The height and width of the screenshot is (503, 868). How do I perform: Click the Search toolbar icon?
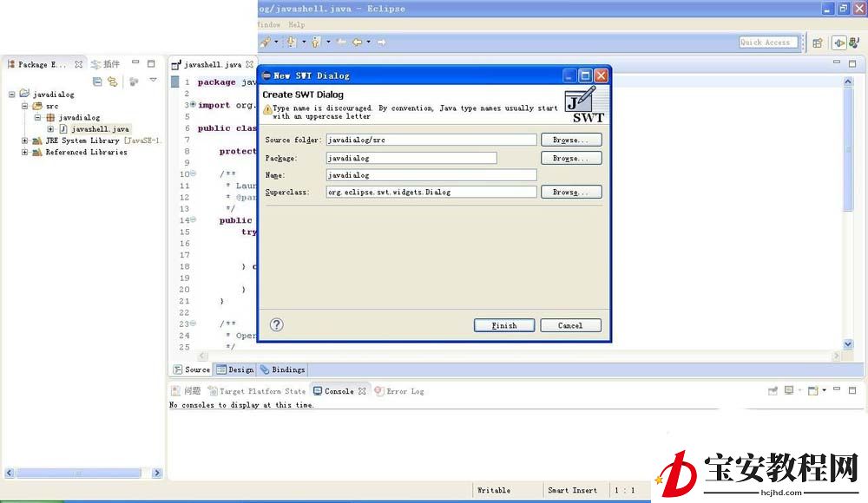[266, 42]
